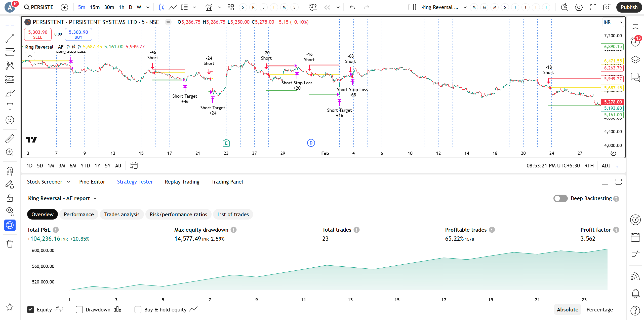
Task: Open alerts panel with 13 badge
Action: click(x=635, y=42)
